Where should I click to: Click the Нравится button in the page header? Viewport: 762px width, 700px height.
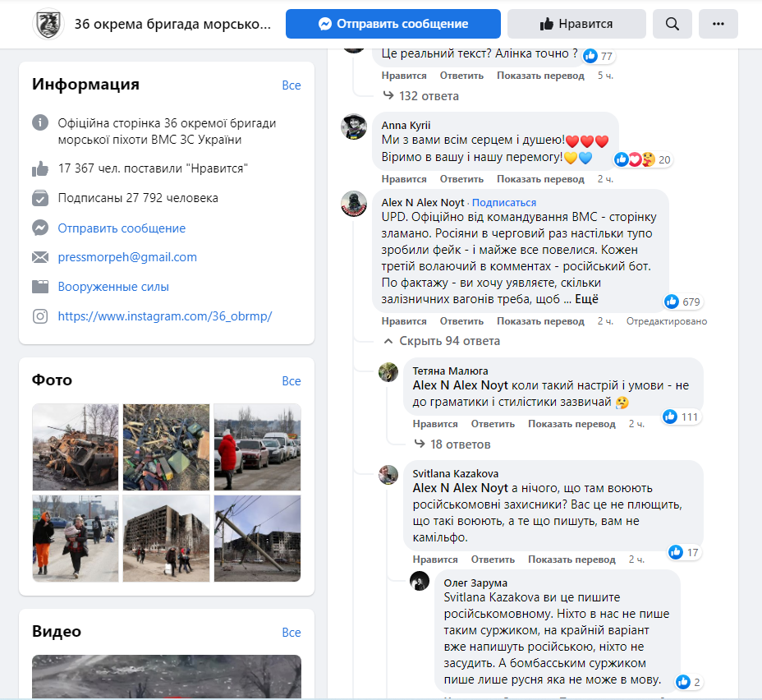(x=576, y=24)
